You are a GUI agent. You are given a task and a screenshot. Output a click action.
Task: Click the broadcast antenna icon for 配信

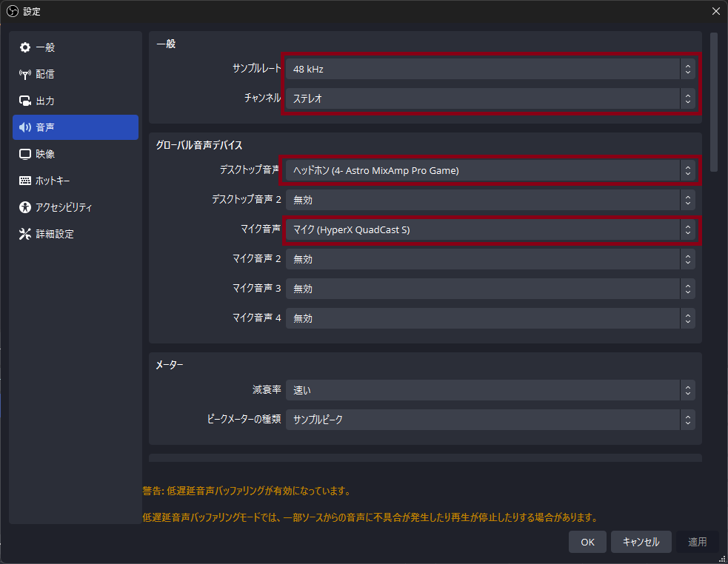coord(25,74)
